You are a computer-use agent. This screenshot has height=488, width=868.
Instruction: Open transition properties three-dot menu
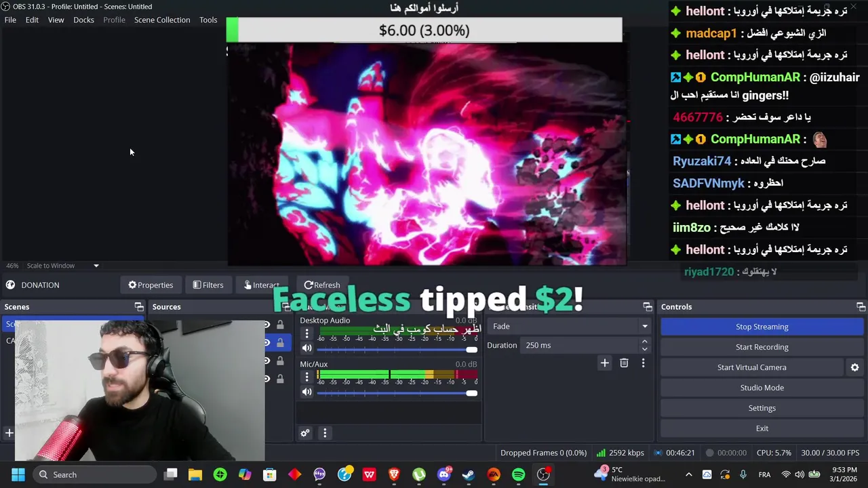coord(643,363)
